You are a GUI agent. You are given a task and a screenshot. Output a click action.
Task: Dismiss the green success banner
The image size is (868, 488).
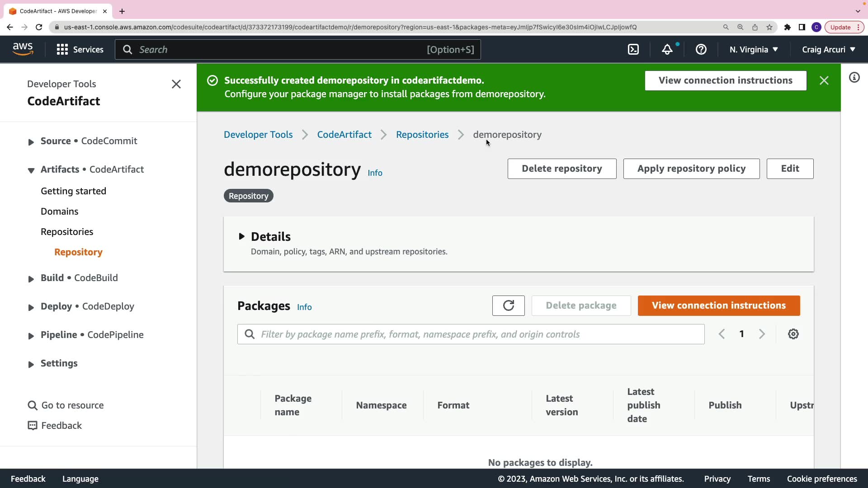[x=824, y=80]
